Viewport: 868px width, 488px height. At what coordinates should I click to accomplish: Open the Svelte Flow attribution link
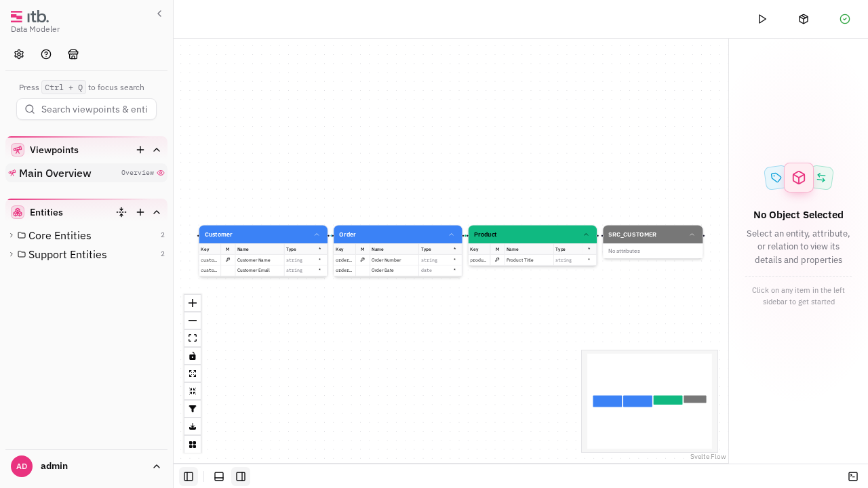(708, 457)
